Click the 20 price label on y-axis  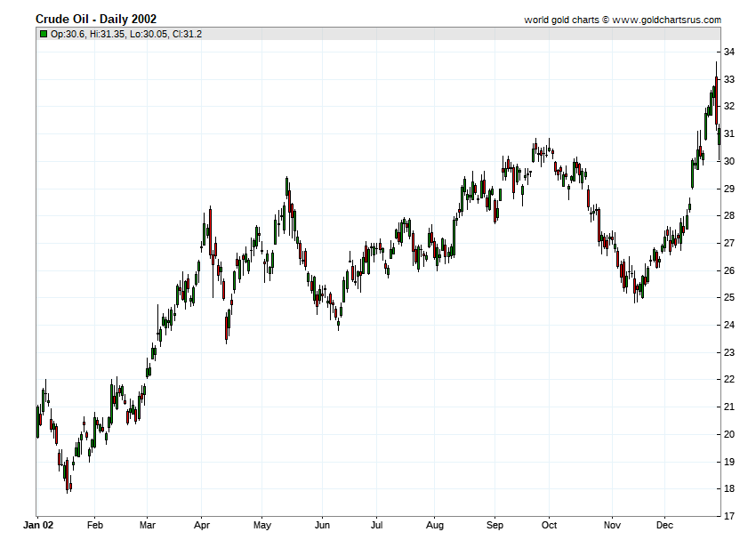729,434
